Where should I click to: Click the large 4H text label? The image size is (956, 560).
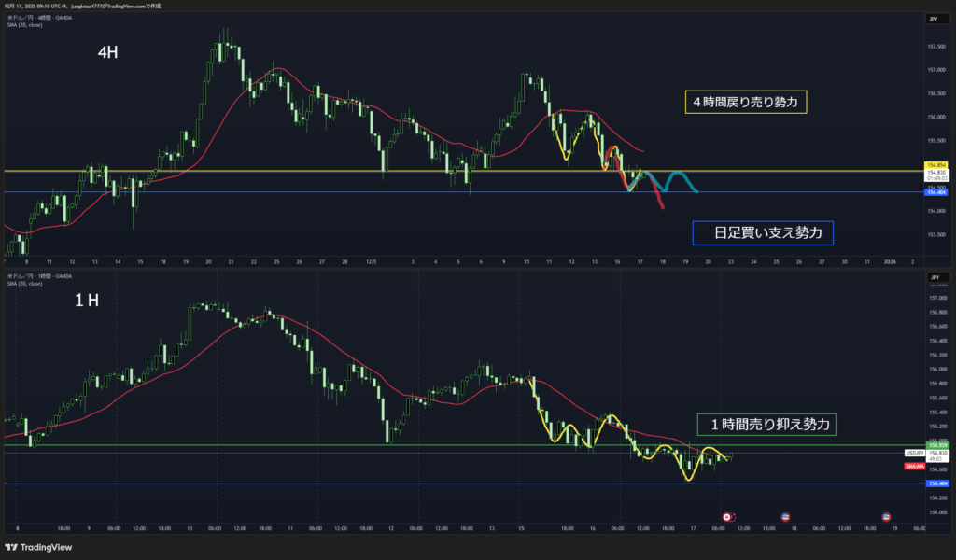point(108,53)
